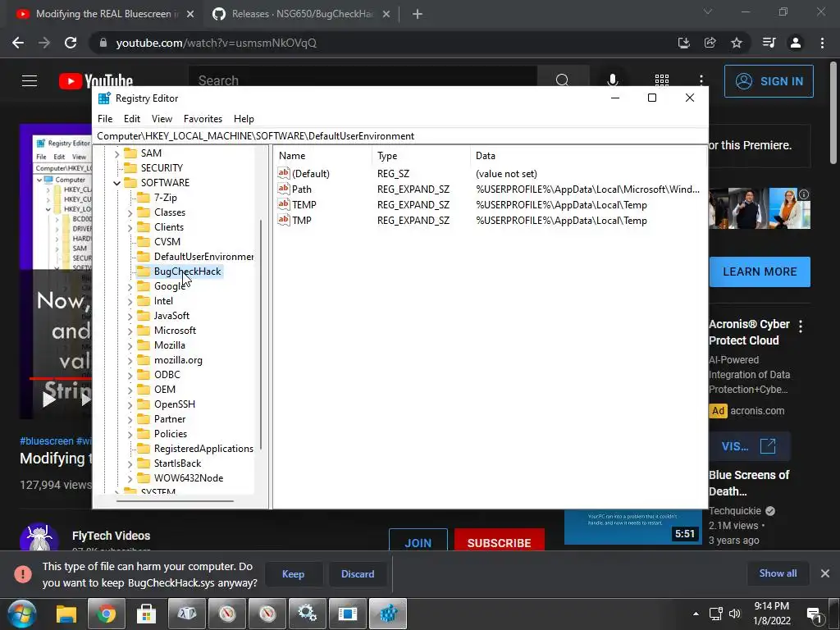Screen dimensions: 840x630
Task: Expand the Classes registry key
Action: pos(130,212)
